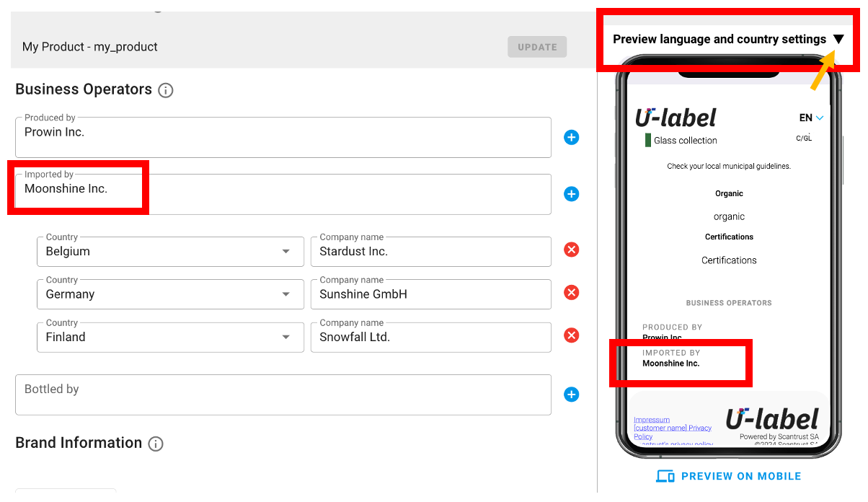The width and height of the screenshot is (868, 502).
Task: Click the Business Operators info icon
Action: click(166, 90)
